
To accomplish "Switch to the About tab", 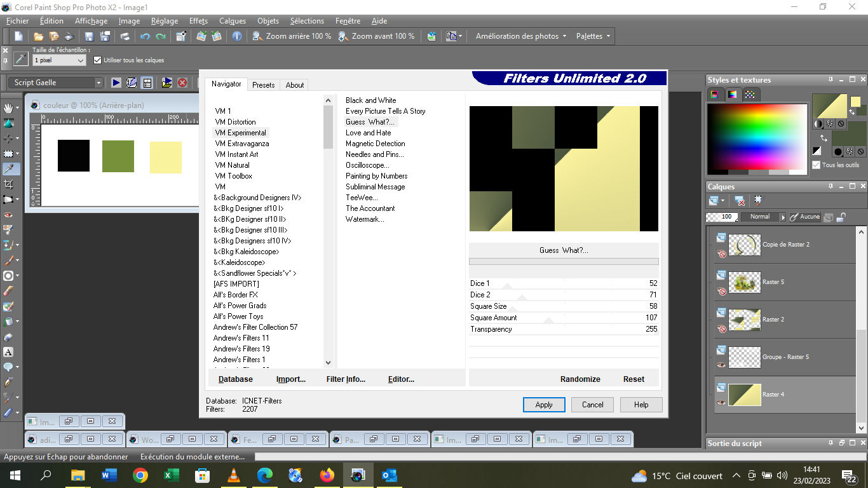I will pos(295,85).
